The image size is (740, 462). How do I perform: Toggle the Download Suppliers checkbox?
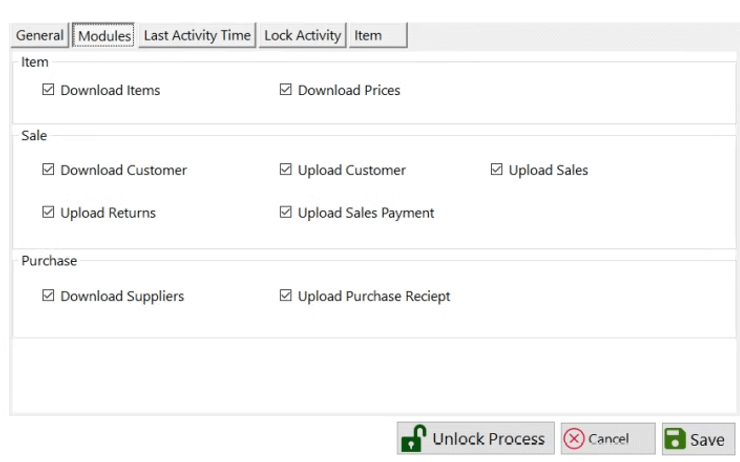(48, 296)
